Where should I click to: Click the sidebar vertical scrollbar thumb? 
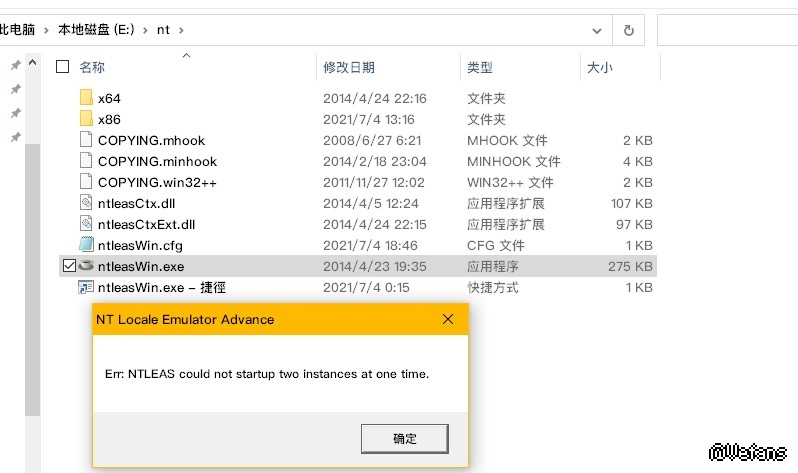[x=33, y=280]
